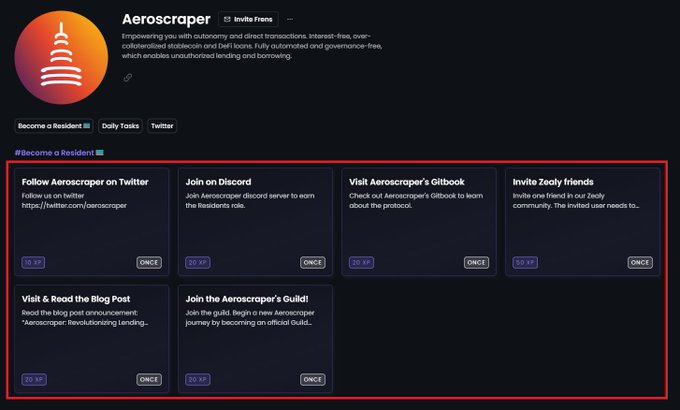Open the Invite Zealy friends quest card
Viewport: 680px width, 410px height.
[582, 222]
